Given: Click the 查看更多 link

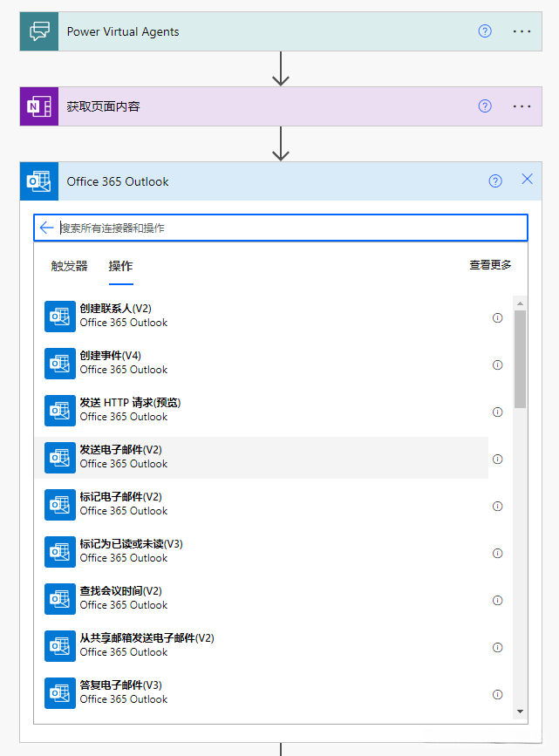Looking at the screenshot, I should tap(490, 265).
